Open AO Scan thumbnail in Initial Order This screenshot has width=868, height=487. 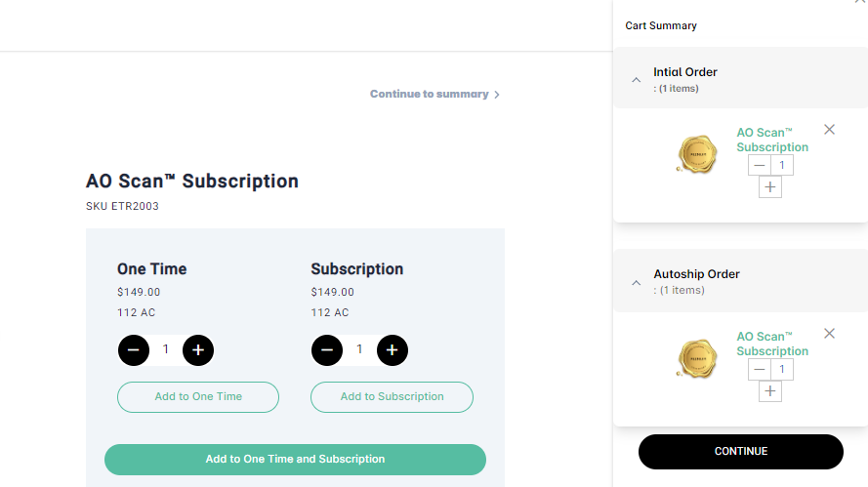point(696,155)
